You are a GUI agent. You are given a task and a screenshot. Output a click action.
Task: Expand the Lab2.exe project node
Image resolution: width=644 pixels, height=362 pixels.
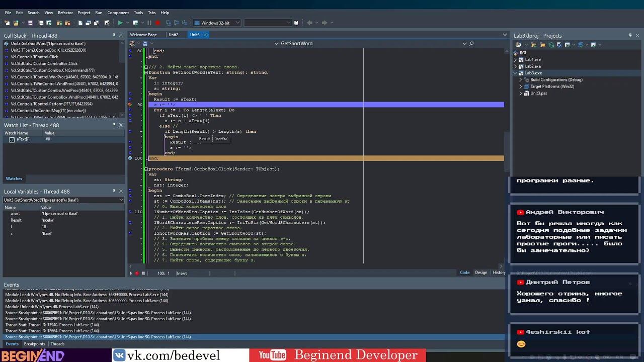point(515,66)
